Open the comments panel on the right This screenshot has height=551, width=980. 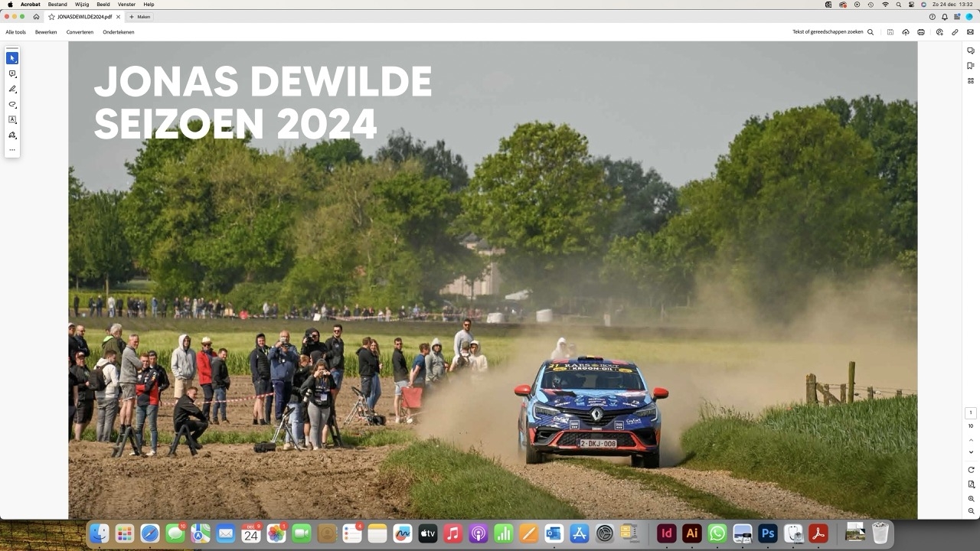[x=970, y=50]
